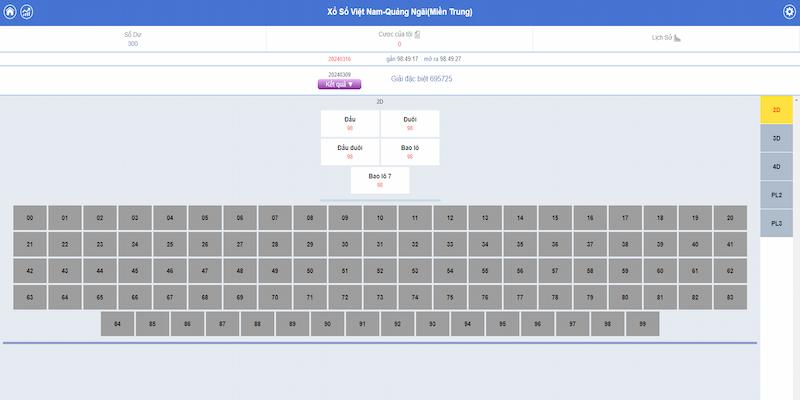Viewport: 800px width, 400px height.
Task: Select the Đầu đuôi bet type
Action: click(x=350, y=152)
